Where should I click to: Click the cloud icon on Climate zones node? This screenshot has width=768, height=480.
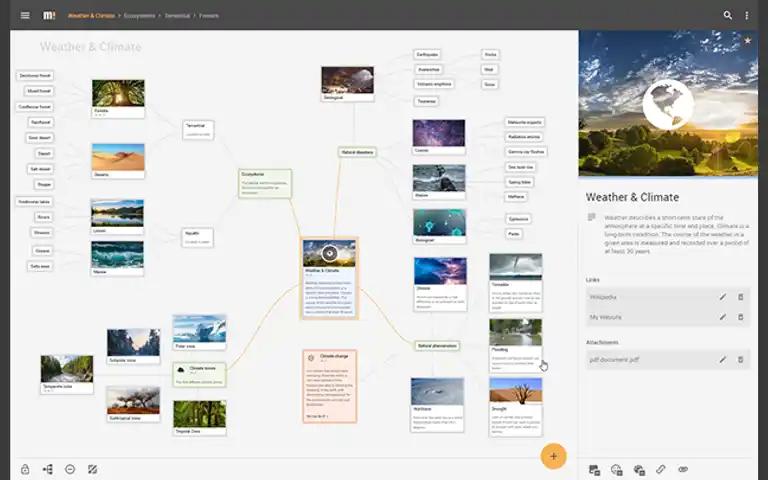point(181,370)
